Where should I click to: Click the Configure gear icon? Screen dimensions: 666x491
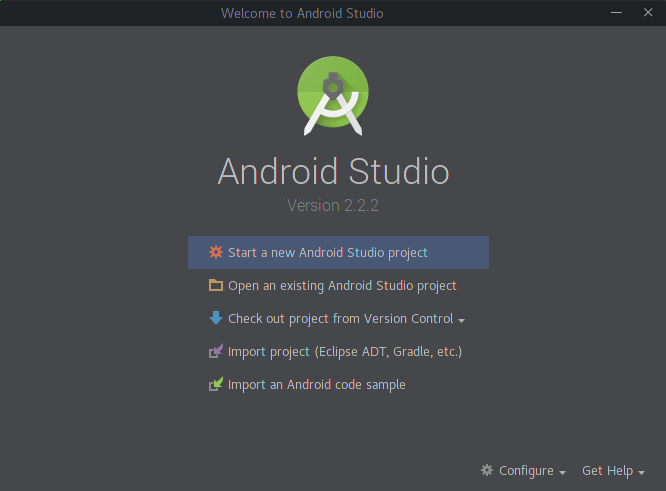[x=487, y=470]
